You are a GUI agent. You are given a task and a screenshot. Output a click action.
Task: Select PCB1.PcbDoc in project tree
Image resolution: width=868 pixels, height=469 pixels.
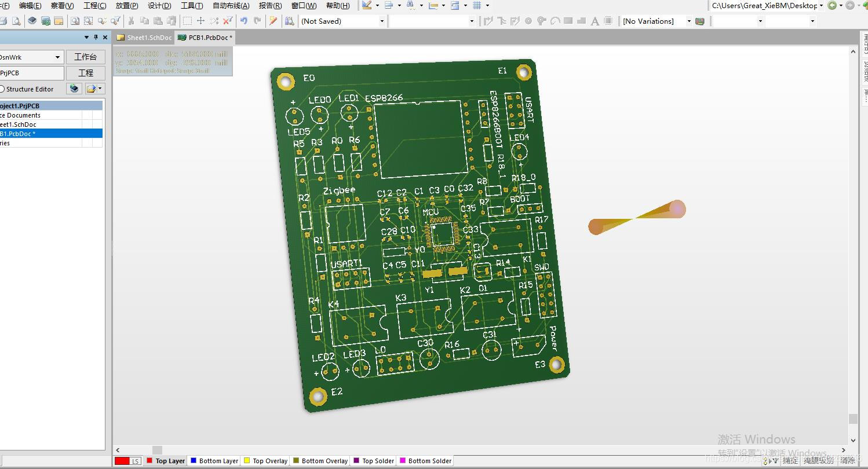point(51,134)
